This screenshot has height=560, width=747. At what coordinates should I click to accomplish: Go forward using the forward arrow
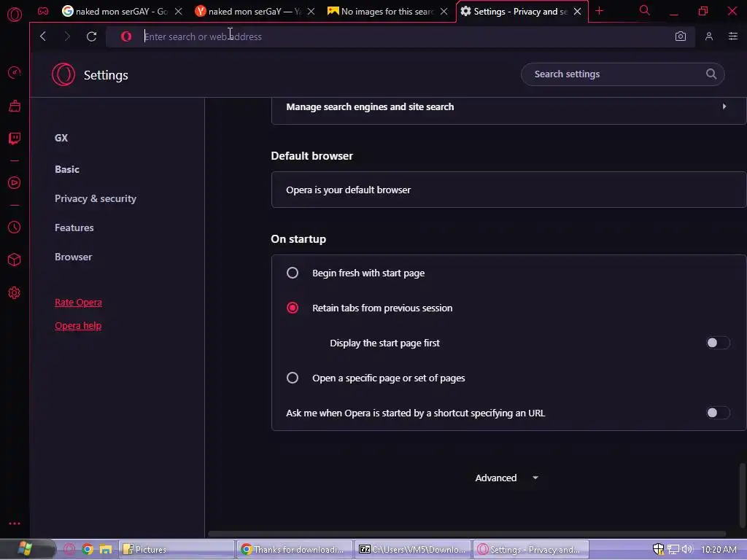67,36
